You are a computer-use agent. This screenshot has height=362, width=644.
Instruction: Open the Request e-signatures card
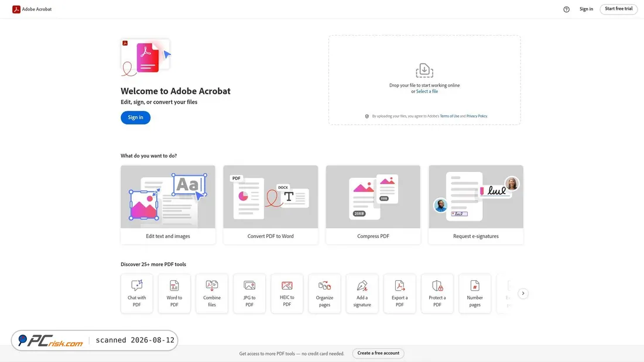click(475, 205)
